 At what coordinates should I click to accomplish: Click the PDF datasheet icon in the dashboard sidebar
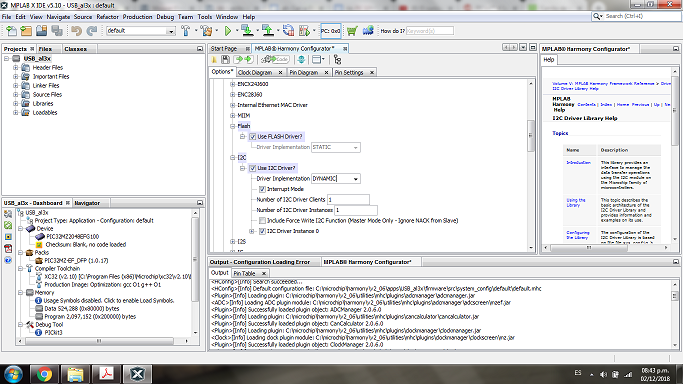tap(8, 249)
